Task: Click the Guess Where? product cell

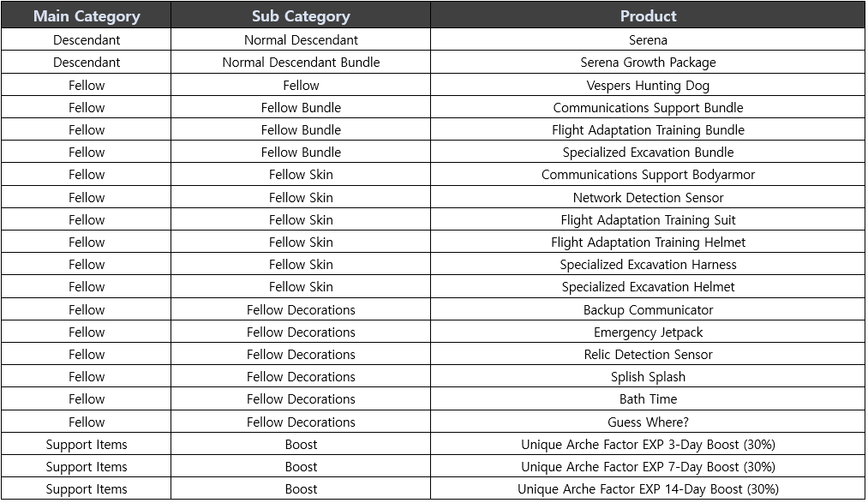Action: 648,422
